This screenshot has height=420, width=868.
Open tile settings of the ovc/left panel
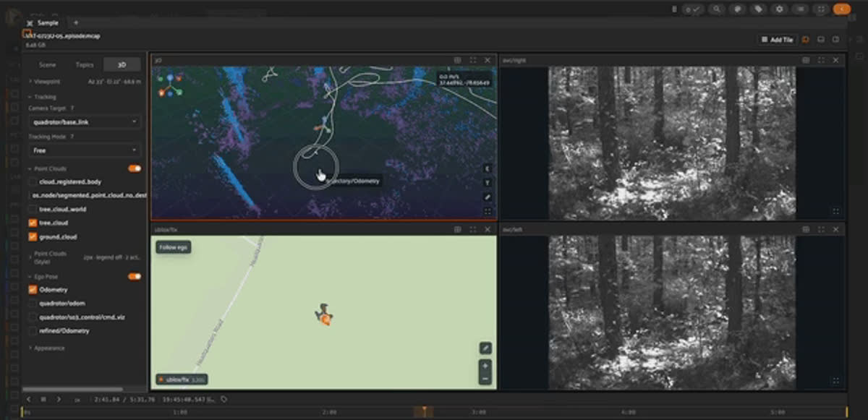pos(806,229)
